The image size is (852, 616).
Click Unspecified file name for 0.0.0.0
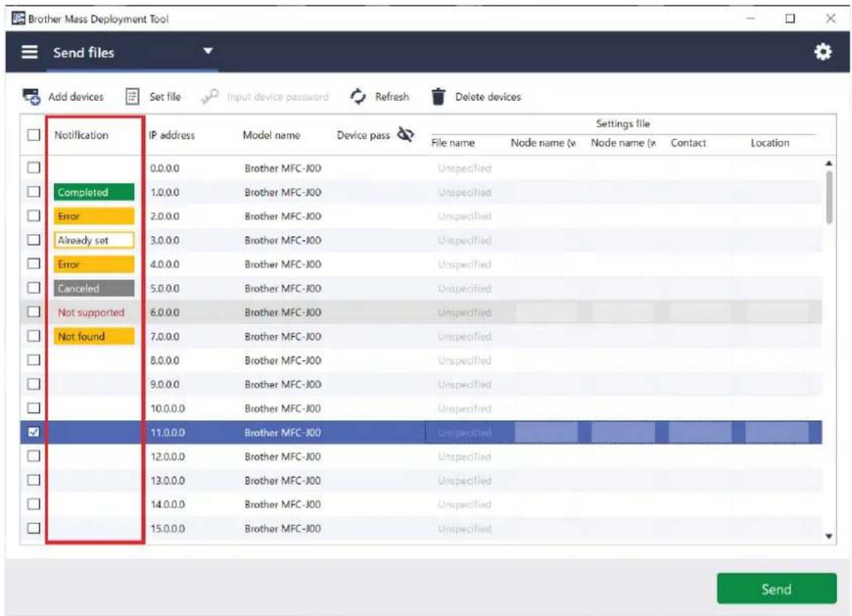point(465,169)
